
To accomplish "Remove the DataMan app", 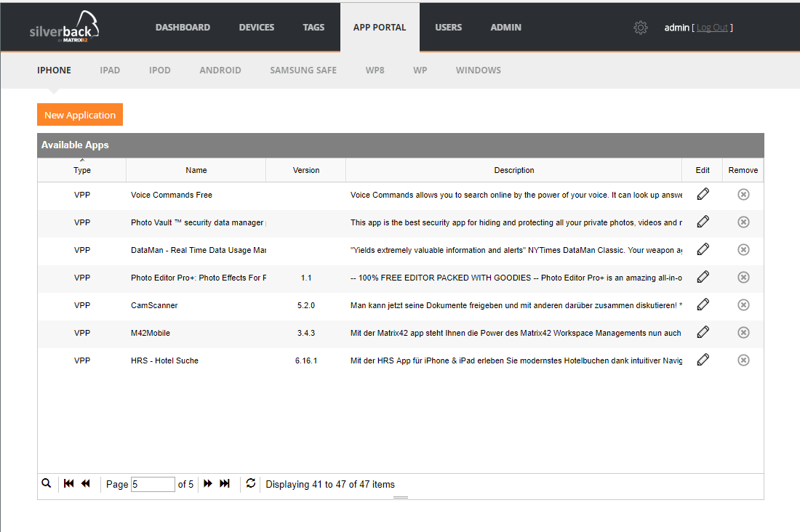I will (x=743, y=249).
